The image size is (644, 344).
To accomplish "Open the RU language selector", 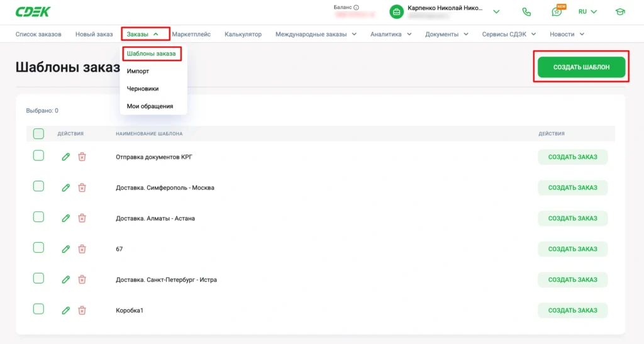I will pos(587,11).
